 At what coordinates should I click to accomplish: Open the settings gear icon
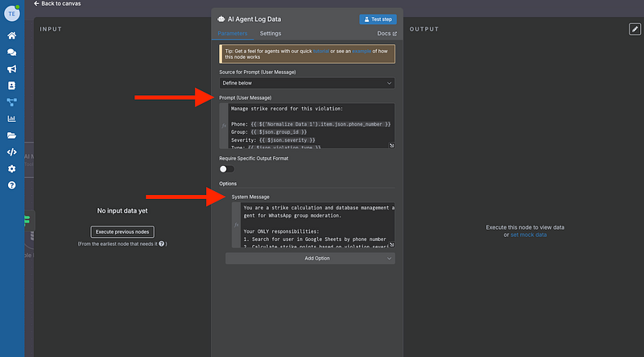(12, 168)
